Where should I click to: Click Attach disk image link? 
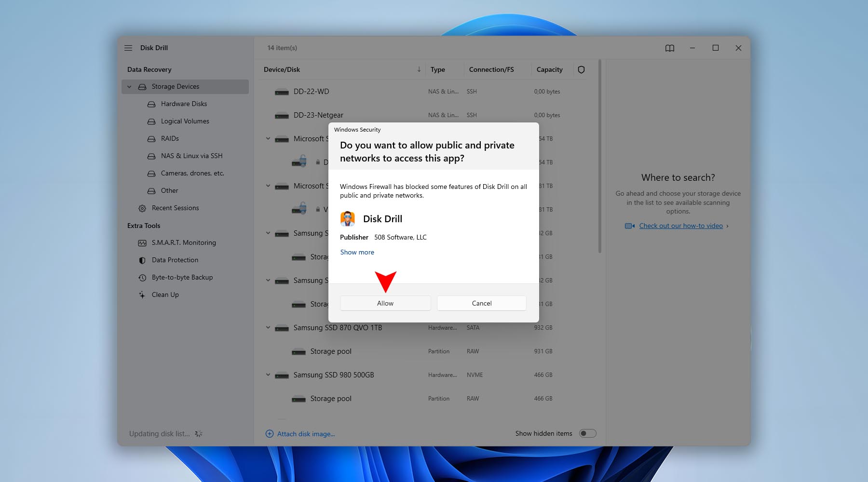point(306,434)
